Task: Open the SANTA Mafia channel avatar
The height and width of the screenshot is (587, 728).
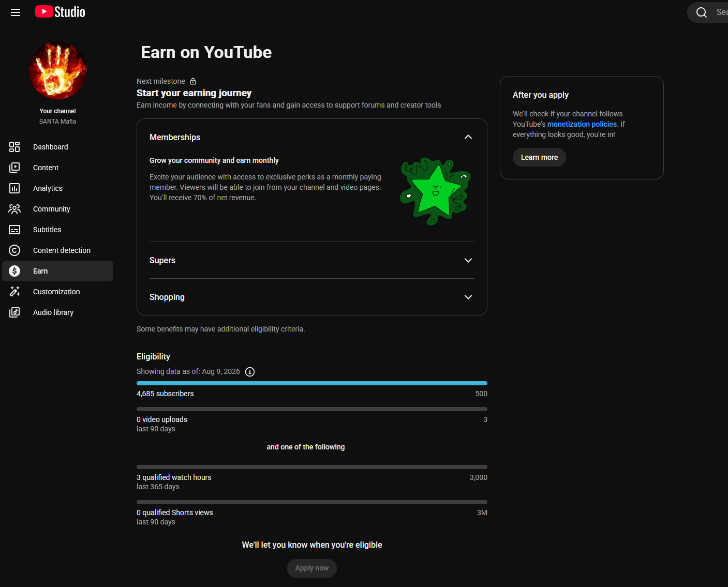Action: [58, 70]
